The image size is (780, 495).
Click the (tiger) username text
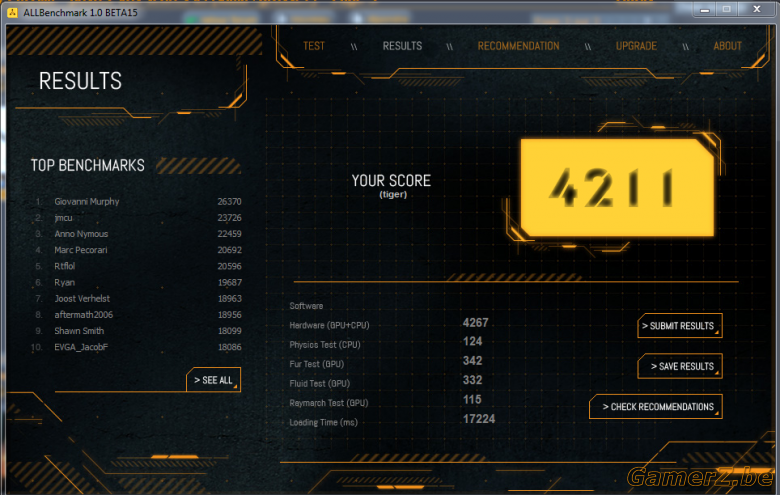[x=393, y=195]
